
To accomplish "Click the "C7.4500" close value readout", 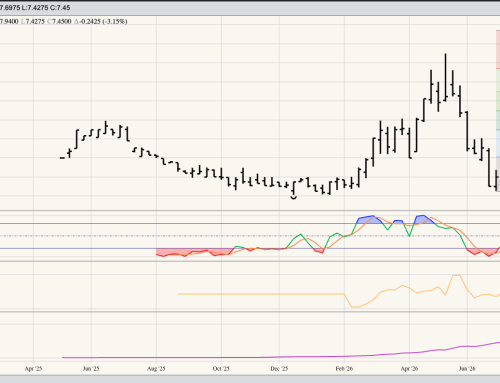I will (59, 21).
